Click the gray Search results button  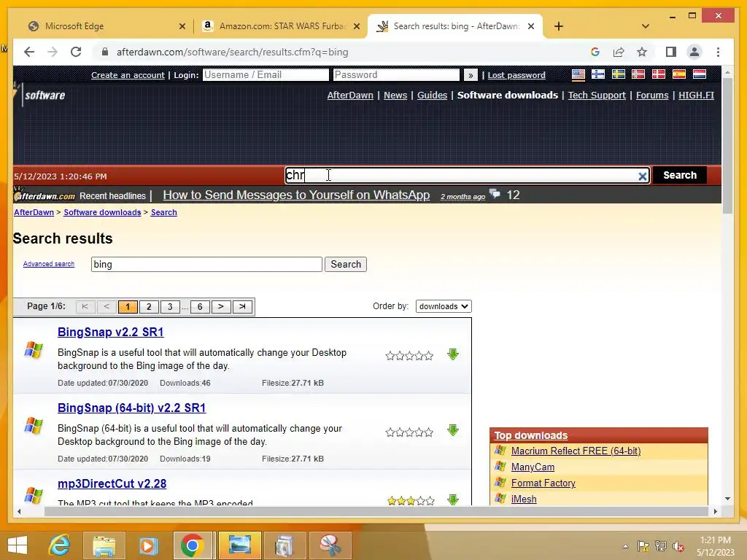click(346, 264)
